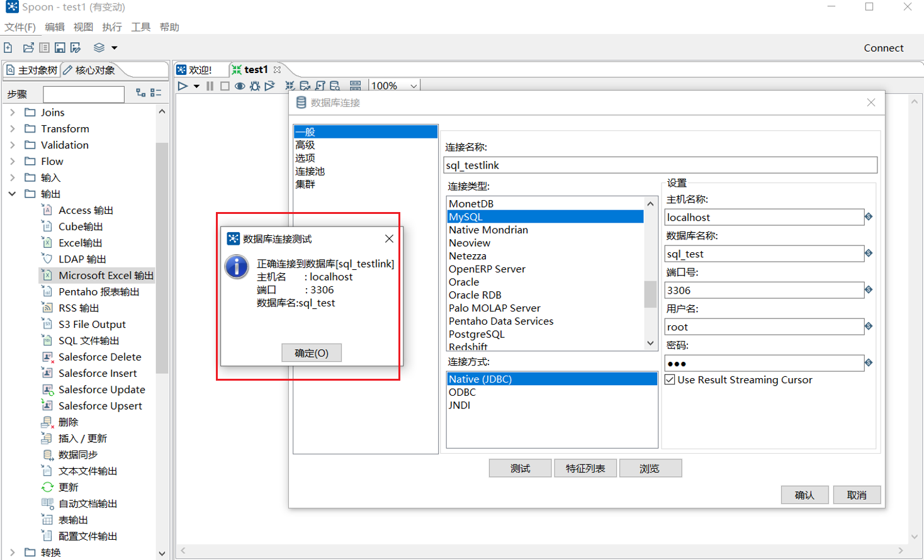Click the explore database icon

[335, 86]
